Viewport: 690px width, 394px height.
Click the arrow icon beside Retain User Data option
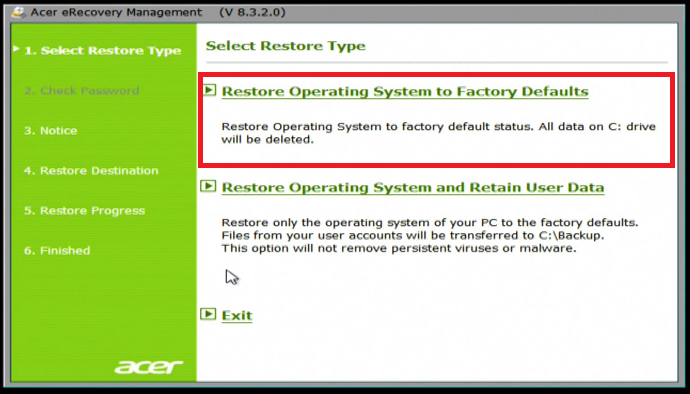[208, 186]
